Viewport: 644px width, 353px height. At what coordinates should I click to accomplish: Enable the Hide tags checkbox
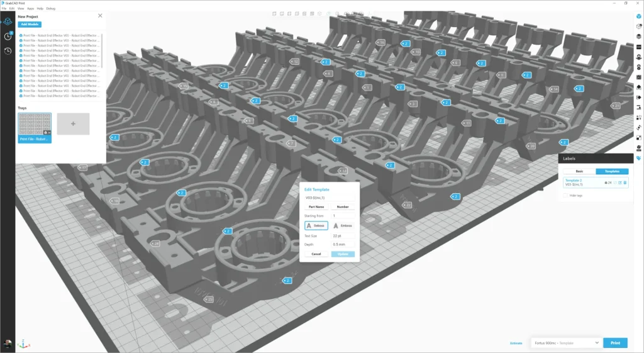pos(565,196)
